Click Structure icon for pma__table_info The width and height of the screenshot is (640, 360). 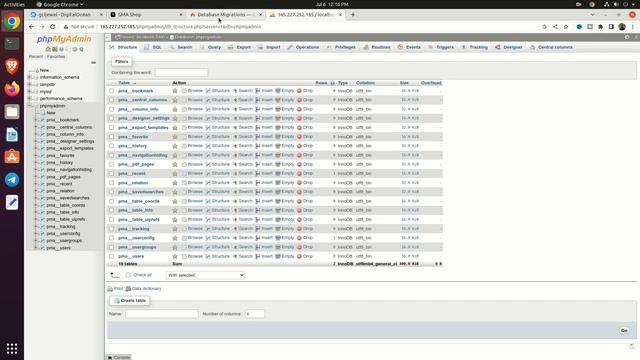[x=208, y=210]
